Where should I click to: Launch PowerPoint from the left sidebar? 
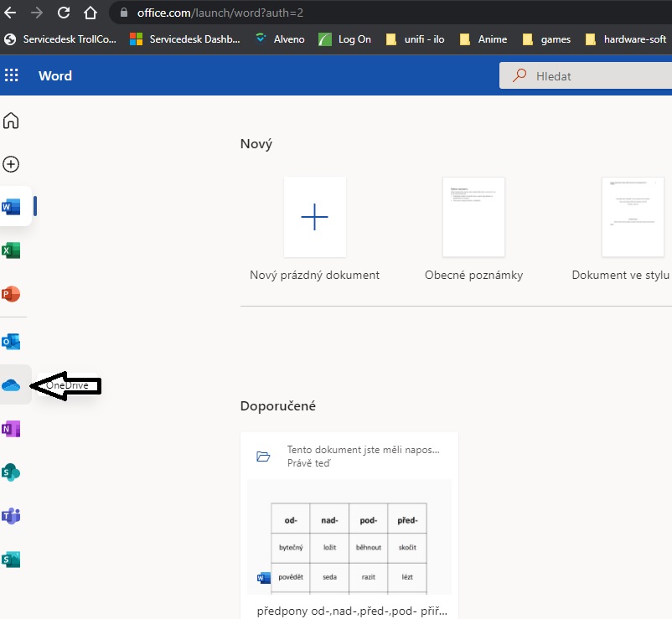[12, 294]
